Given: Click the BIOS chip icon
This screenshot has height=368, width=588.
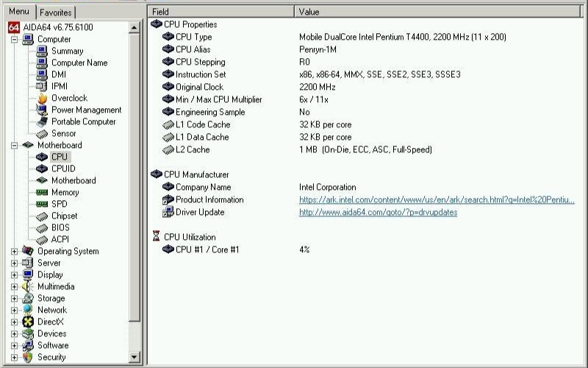Looking at the screenshot, I should coord(42,227).
